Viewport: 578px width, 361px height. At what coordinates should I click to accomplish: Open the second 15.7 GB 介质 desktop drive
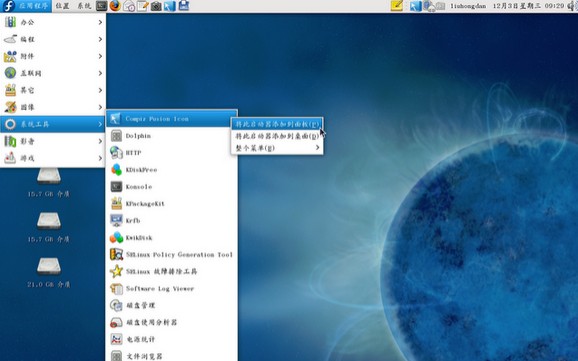[49, 227]
